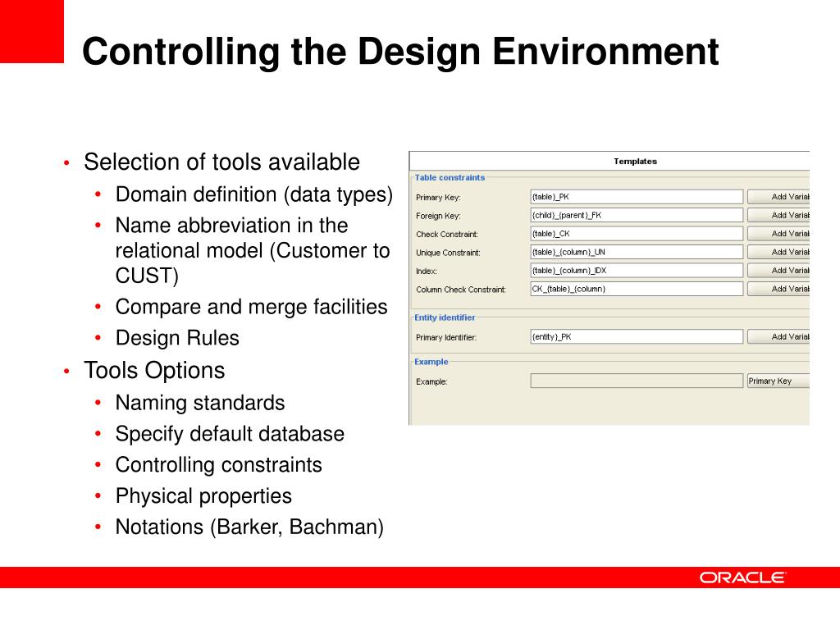Screen dimensions: 840x630
Task: Click the 'Controlling constraints' bullet
Action: click(218, 465)
